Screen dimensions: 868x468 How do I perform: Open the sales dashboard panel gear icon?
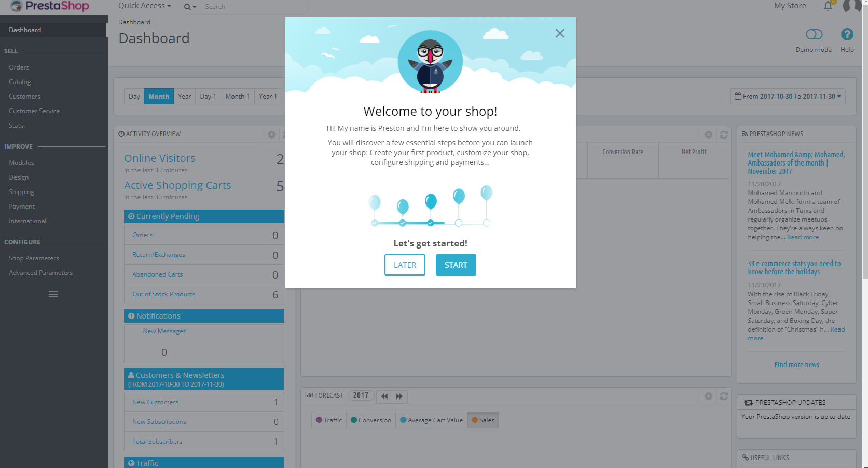coord(708,134)
